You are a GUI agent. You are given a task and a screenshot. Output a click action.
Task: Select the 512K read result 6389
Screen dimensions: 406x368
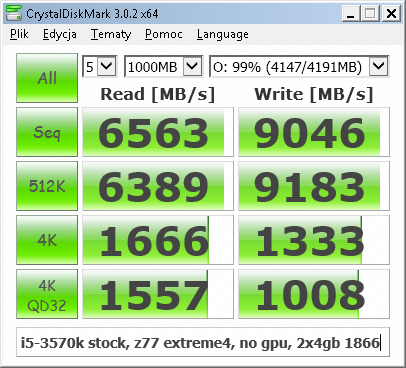158,186
